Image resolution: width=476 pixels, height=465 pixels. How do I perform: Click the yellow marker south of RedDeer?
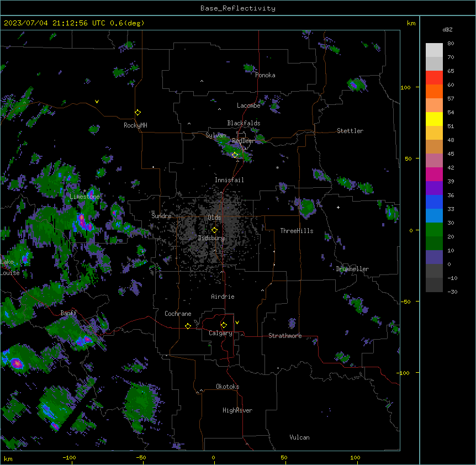click(235, 155)
